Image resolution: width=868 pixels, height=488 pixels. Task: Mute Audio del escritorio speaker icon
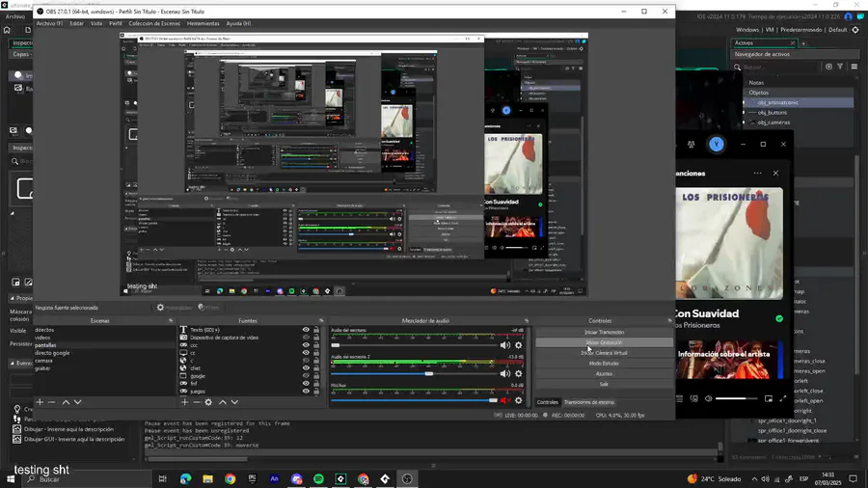[x=504, y=345]
